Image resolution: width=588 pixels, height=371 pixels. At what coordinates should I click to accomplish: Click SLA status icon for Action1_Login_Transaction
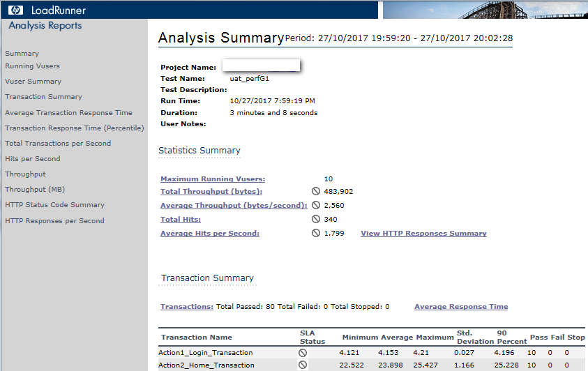tap(303, 353)
